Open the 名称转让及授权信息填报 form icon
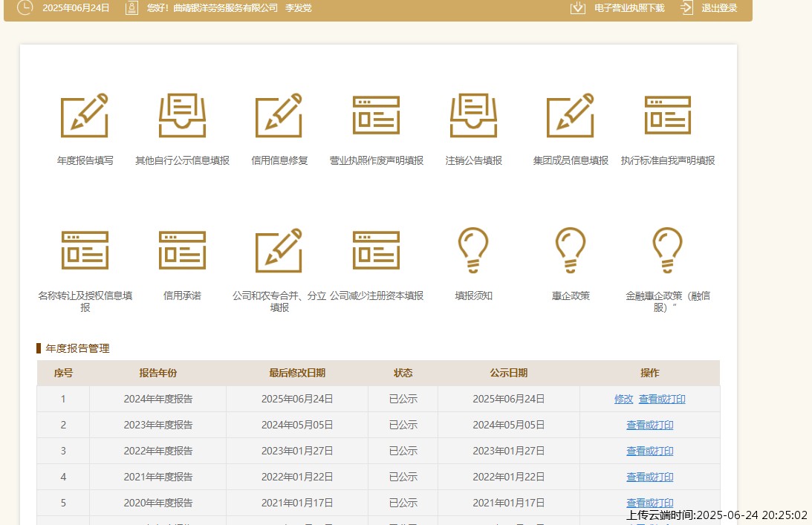The height and width of the screenshot is (525, 812). tap(85, 250)
